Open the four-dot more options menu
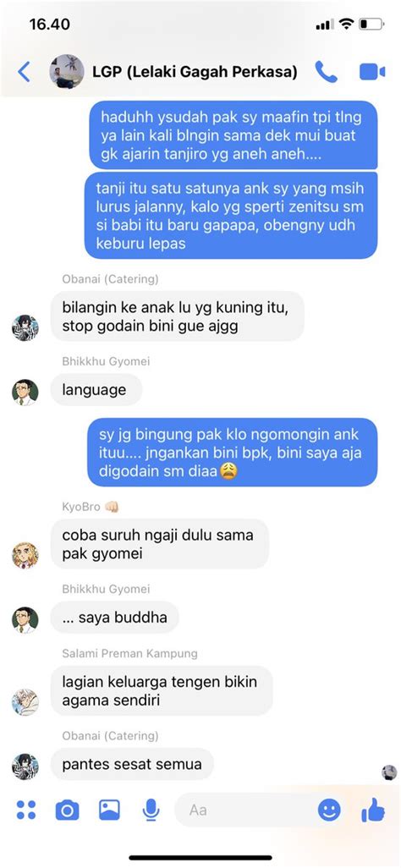This screenshot has width=401, height=868. (25, 810)
